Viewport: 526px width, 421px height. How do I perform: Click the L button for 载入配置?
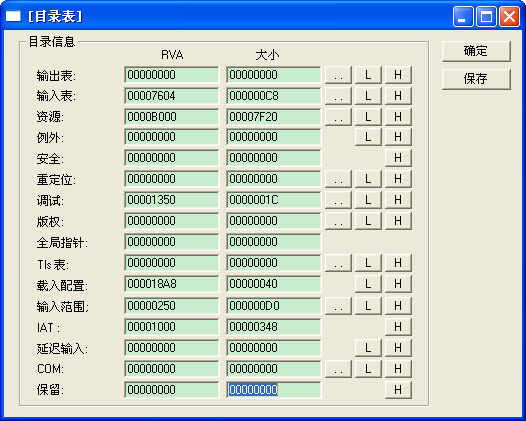point(368,284)
